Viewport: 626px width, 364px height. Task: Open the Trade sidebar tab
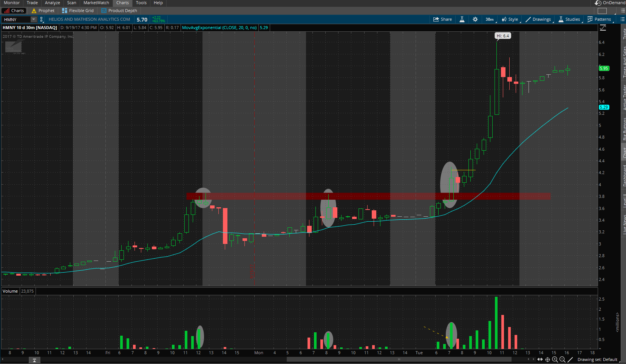[x=624, y=34]
